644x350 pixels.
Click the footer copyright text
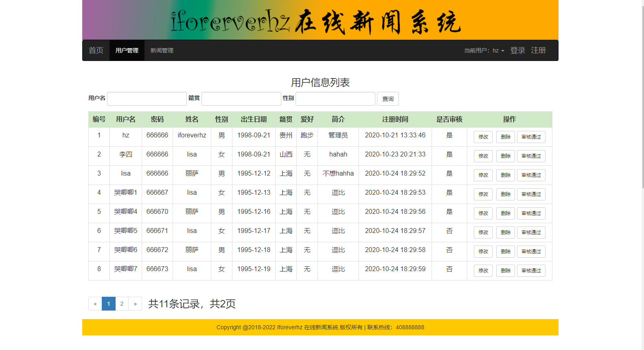point(320,327)
